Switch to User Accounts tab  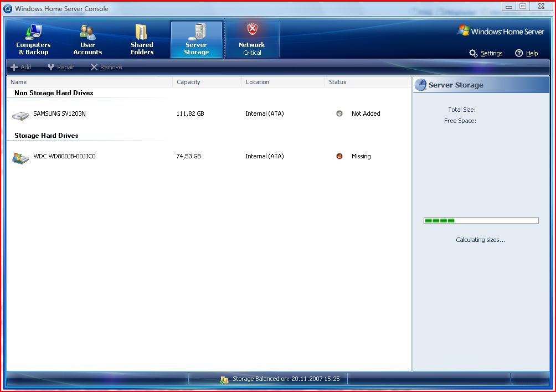coord(87,40)
